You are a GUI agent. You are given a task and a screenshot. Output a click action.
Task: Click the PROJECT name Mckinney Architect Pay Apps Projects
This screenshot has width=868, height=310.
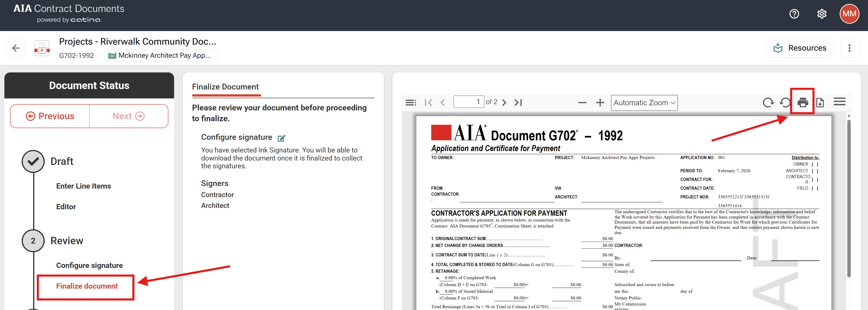(618, 158)
